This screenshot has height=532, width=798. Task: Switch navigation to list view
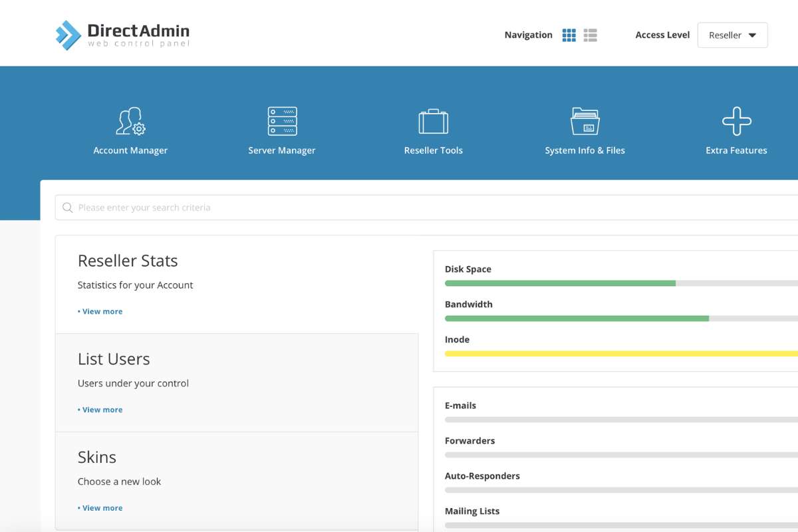(x=590, y=35)
